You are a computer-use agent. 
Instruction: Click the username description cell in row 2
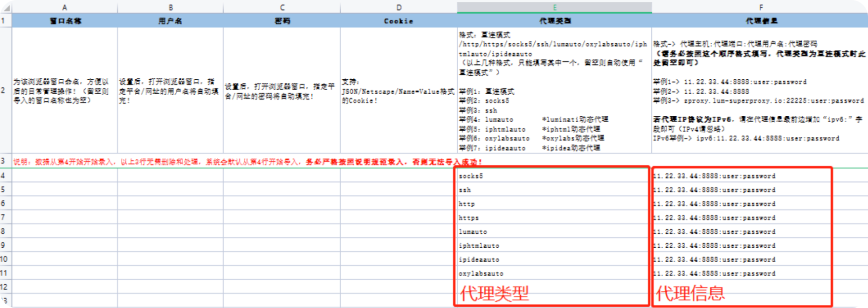[171, 90]
